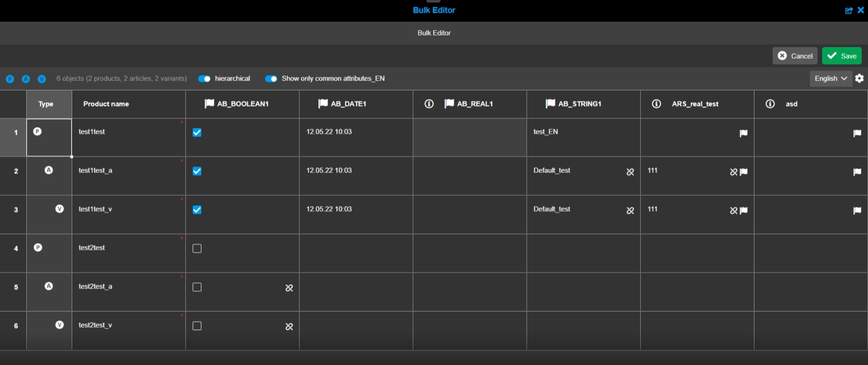Click the product name cell test2test

(129, 253)
